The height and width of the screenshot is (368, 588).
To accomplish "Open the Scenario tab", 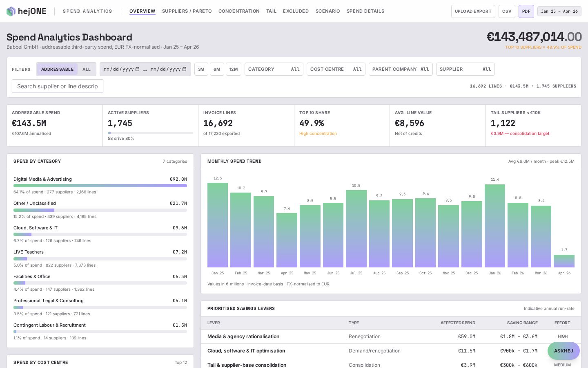I will click(x=328, y=11).
